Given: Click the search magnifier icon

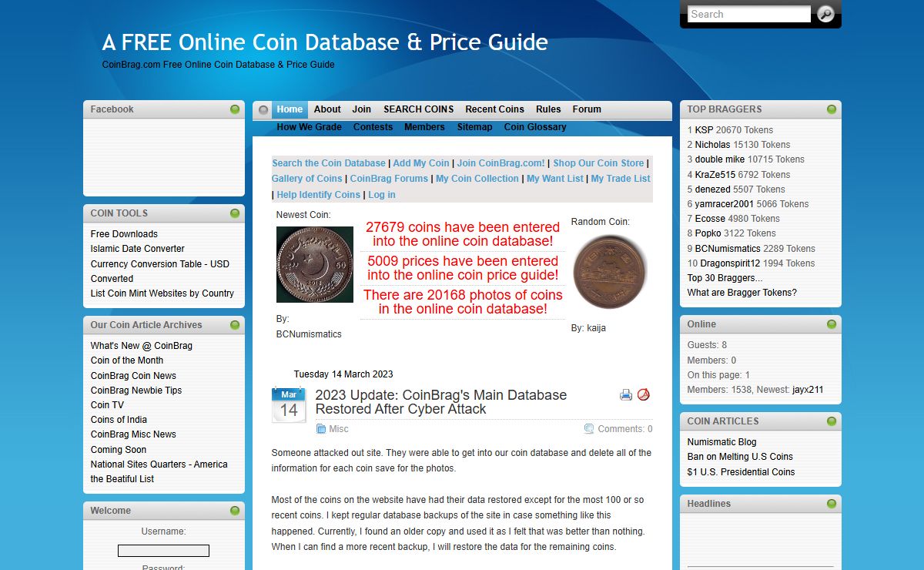Looking at the screenshot, I should coord(825,14).
